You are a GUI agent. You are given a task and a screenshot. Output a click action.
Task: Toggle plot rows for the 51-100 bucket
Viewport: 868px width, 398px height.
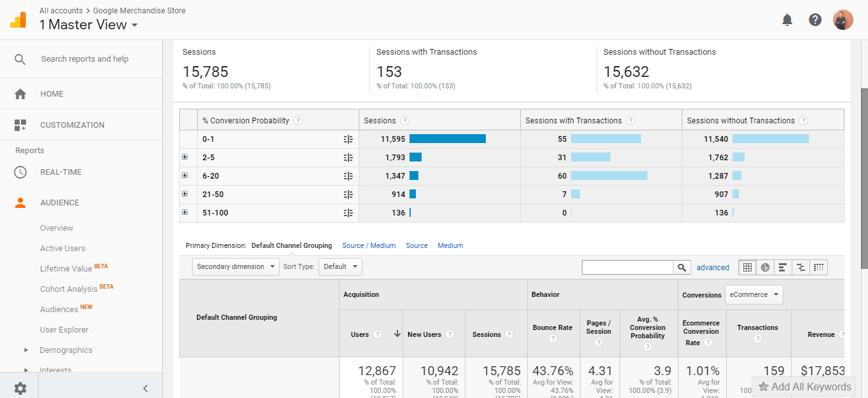[x=347, y=212]
